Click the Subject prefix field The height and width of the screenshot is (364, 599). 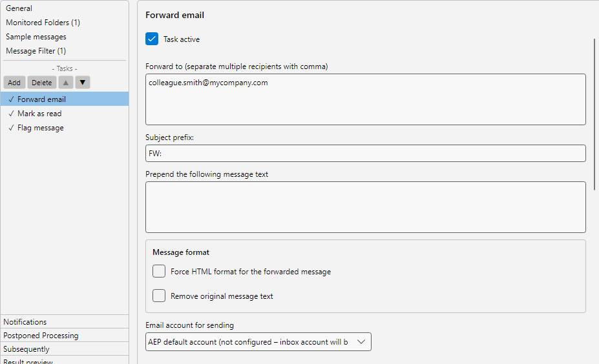tap(366, 154)
